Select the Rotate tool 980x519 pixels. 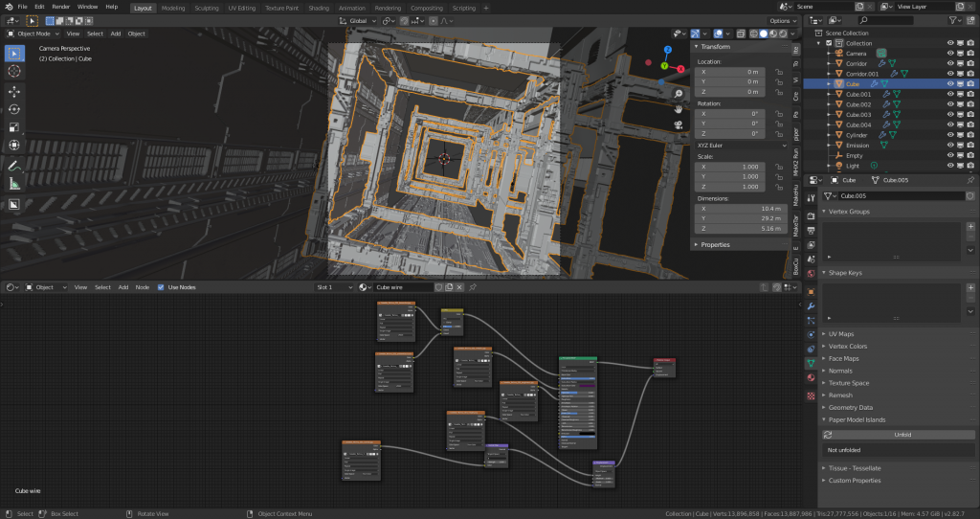(x=14, y=109)
